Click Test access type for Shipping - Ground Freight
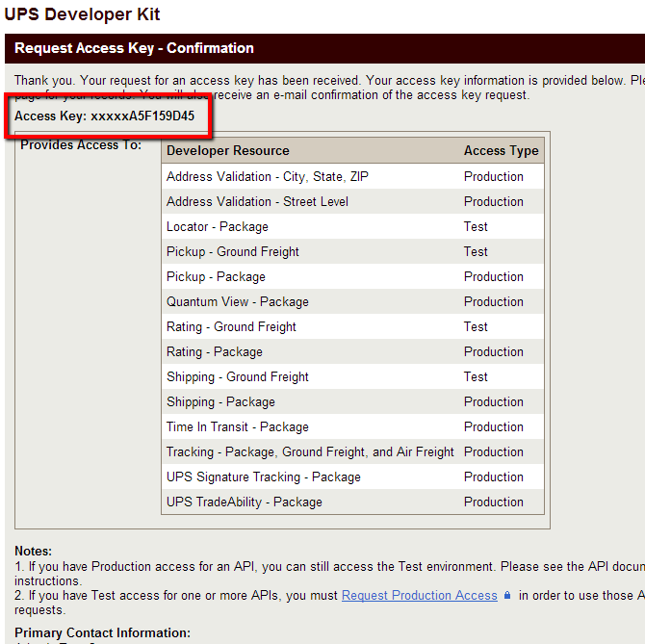645x644 pixels. coord(476,377)
